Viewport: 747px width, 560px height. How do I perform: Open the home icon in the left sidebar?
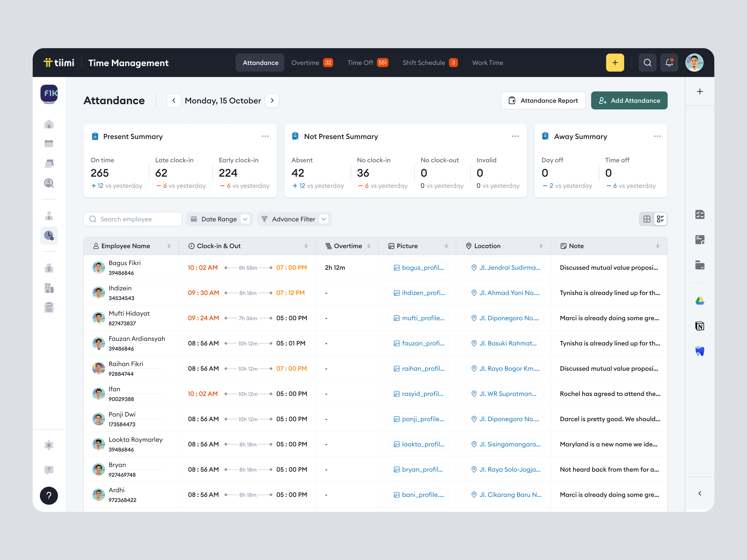click(49, 124)
